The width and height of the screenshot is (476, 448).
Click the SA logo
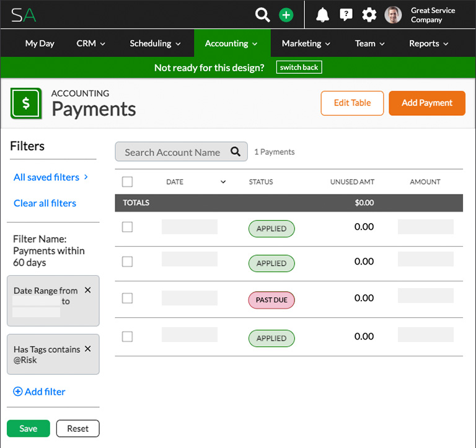24,15
